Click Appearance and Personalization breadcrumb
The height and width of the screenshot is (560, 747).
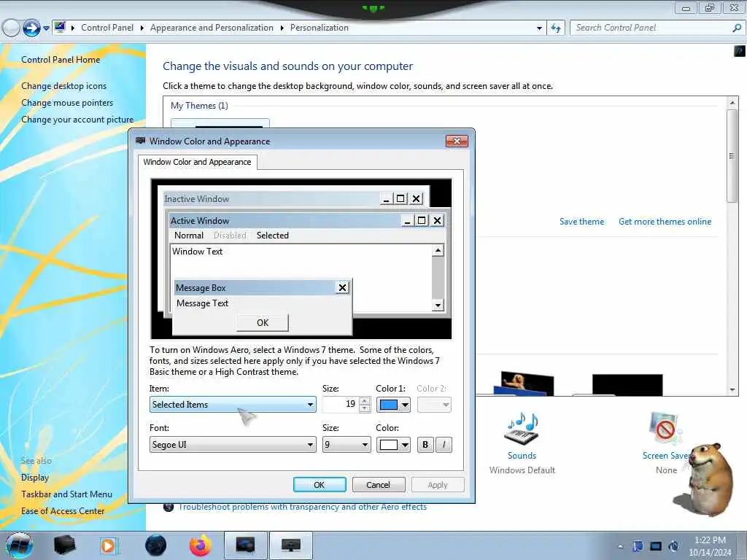click(x=212, y=28)
